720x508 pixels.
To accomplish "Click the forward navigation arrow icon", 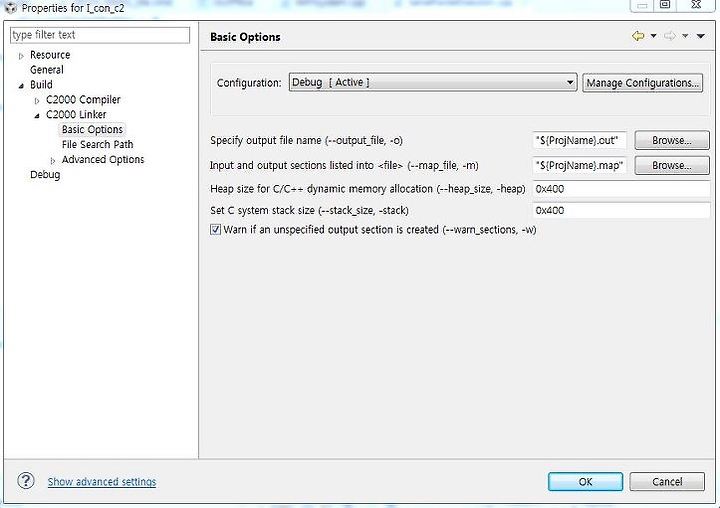I will [x=670, y=36].
